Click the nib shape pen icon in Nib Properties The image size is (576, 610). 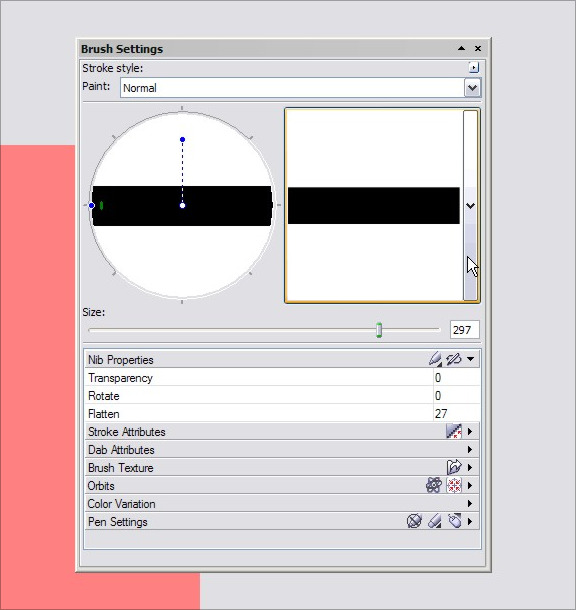(435, 359)
